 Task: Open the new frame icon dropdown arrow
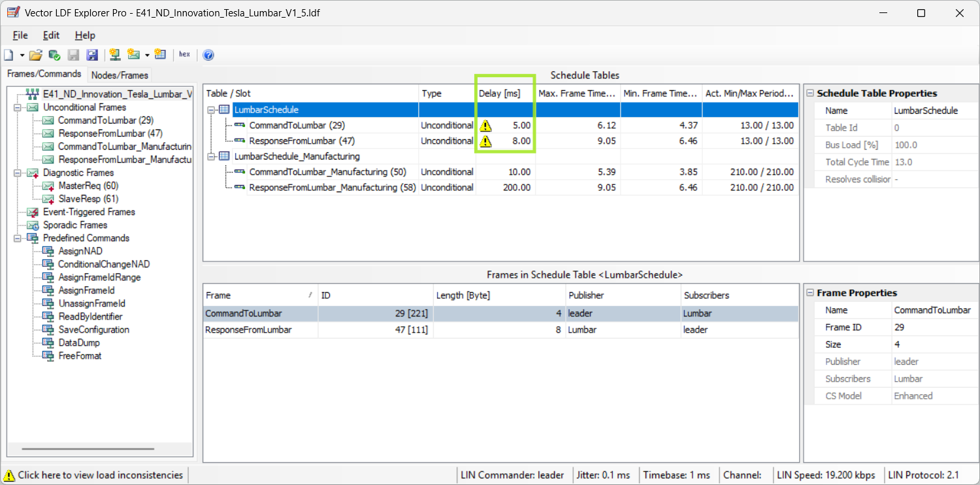(147, 55)
